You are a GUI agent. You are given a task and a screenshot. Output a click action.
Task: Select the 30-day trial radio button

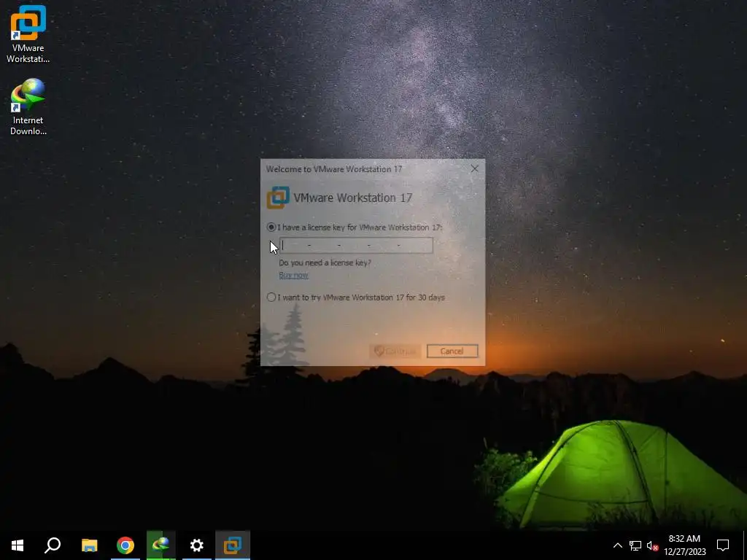point(271,297)
